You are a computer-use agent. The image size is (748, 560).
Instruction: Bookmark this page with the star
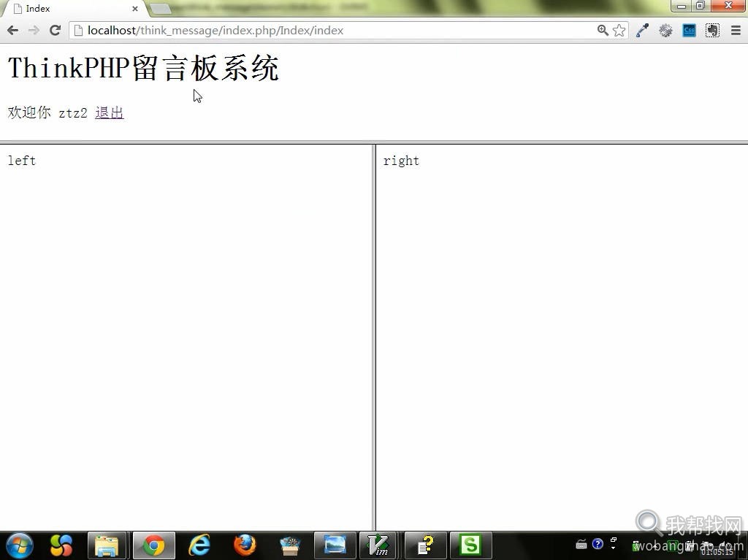619,31
